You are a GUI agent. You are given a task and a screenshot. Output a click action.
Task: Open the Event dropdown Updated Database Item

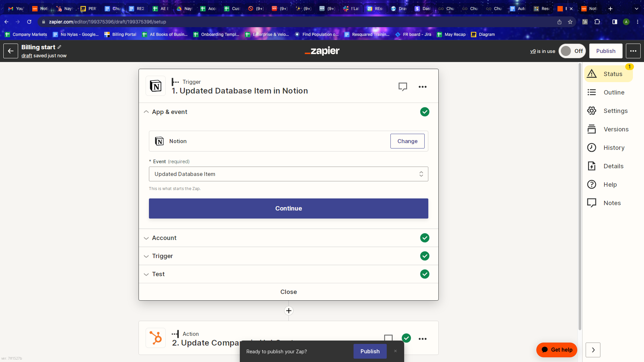point(288,174)
